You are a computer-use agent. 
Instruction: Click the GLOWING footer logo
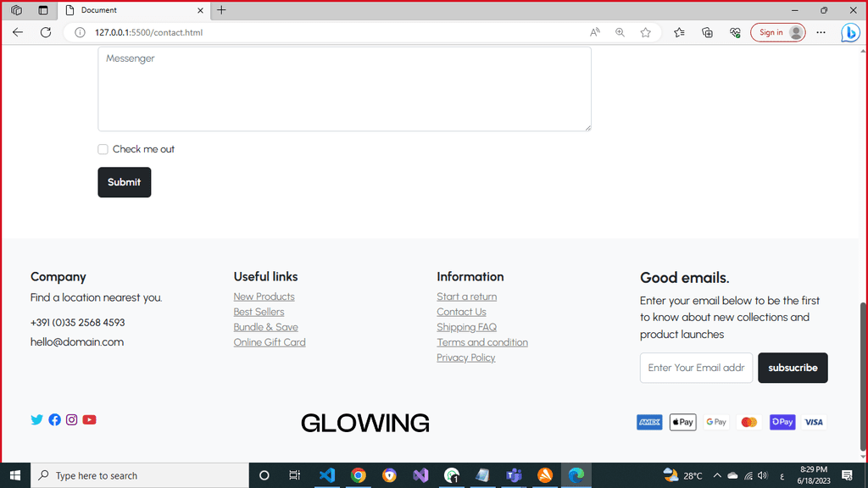365,424
